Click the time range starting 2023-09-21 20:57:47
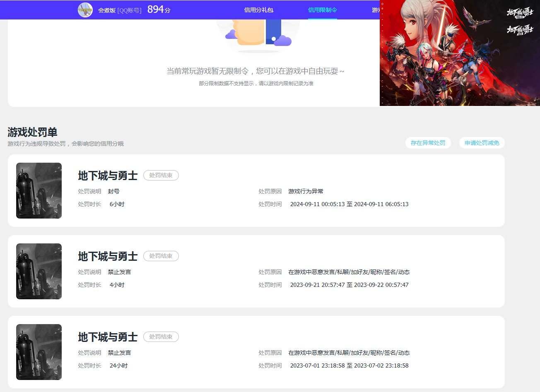The image size is (540, 392). 349,285
